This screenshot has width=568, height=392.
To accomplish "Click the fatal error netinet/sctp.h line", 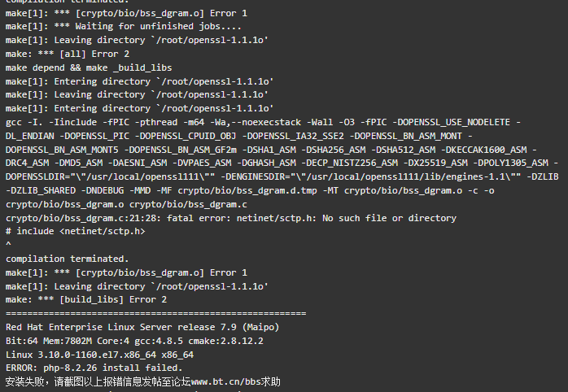I will [231, 218].
